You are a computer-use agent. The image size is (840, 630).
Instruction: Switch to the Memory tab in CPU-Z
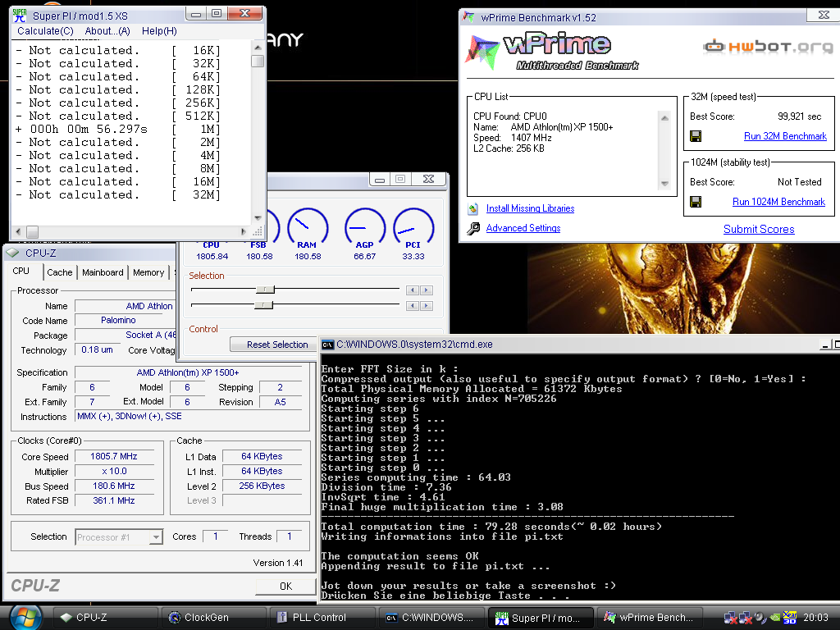[x=148, y=272]
